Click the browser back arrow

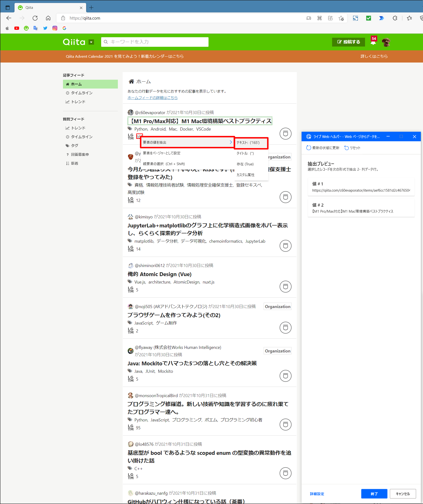[9, 18]
